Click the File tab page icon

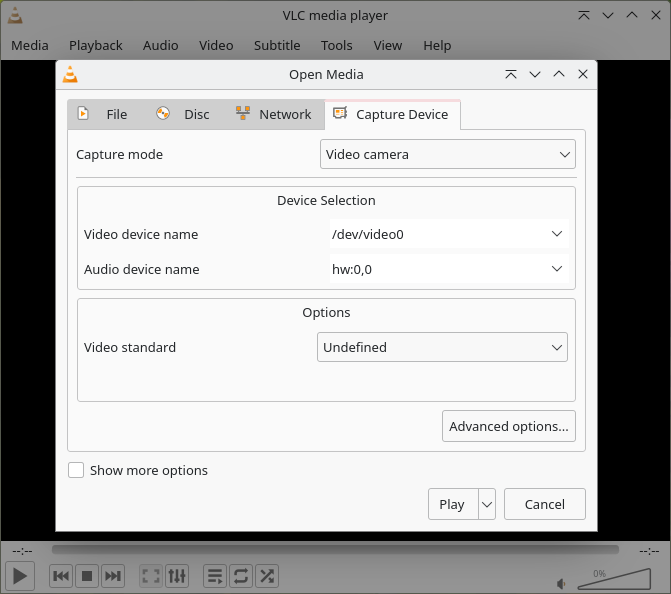[x=83, y=113]
